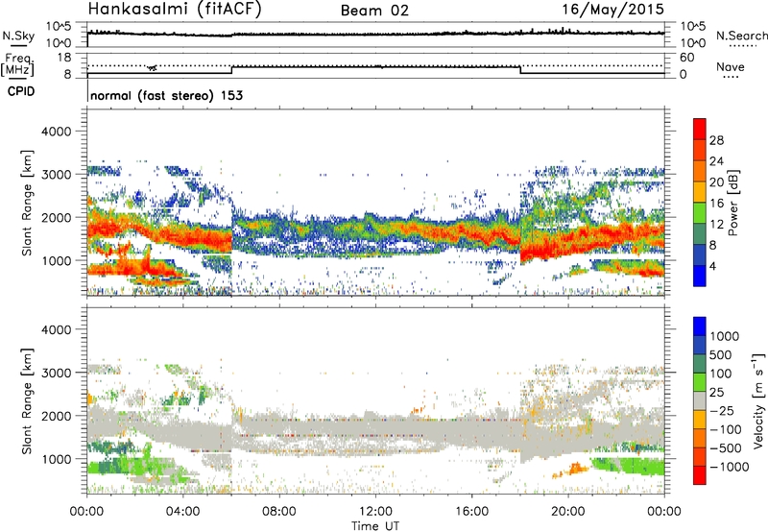Screen dimensions: 768x532
Task: Select the N.Sky legend label
Action: [18, 36]
